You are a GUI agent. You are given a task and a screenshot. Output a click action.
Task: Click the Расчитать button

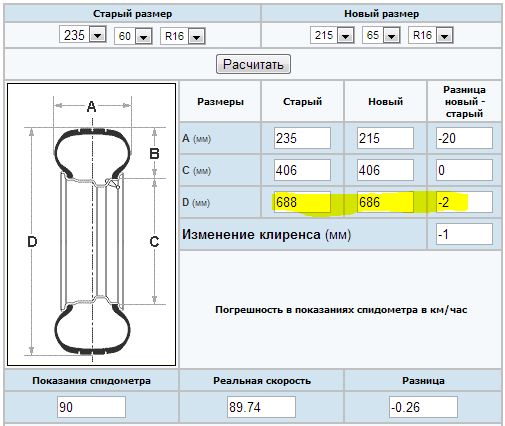pyautogui.click(x=253, y=64)
